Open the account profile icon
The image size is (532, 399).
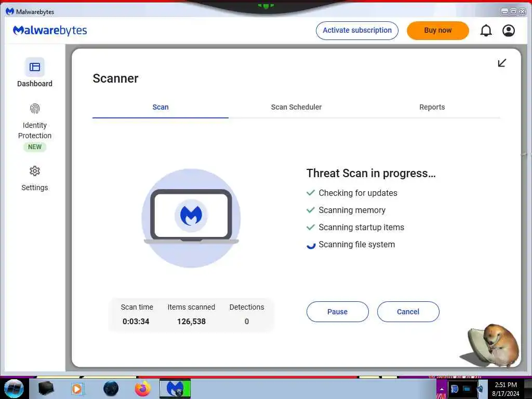(x=509, y=31)
